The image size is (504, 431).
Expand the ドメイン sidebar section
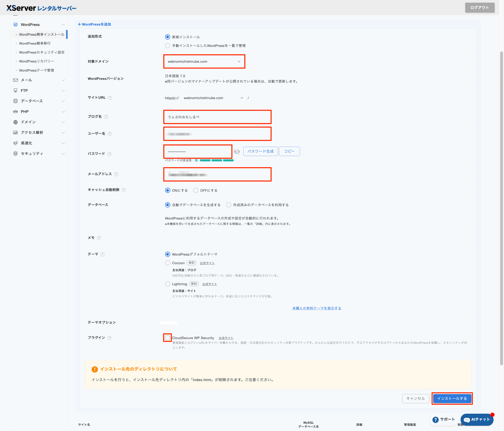click(x=63, y=122)
